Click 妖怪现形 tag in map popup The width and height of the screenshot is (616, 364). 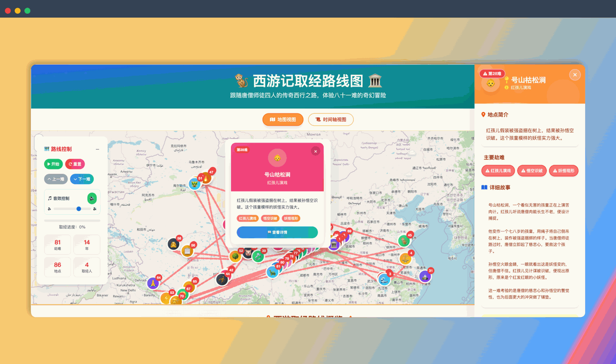coord(291,218)
